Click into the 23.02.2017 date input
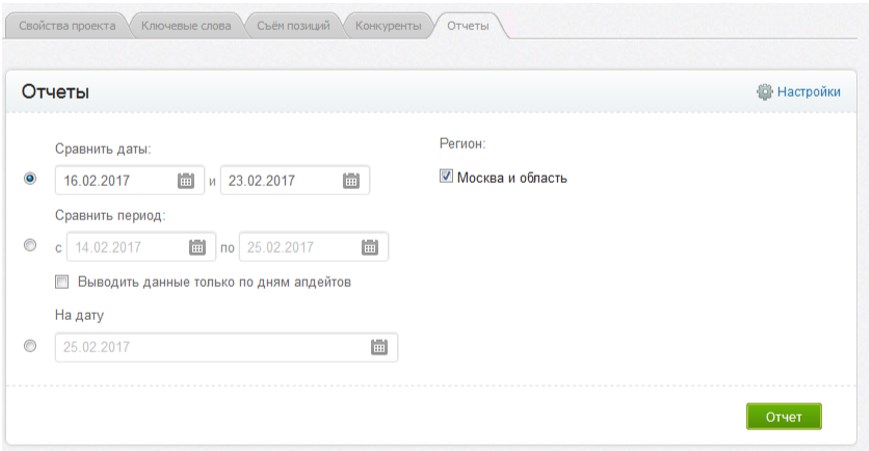 click(295, 181)
